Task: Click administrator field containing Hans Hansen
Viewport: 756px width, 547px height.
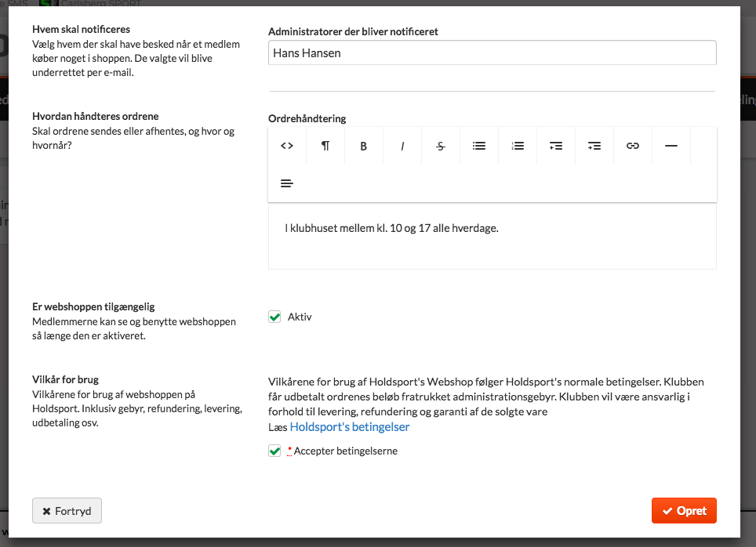Action: click(x=492, y=53)
